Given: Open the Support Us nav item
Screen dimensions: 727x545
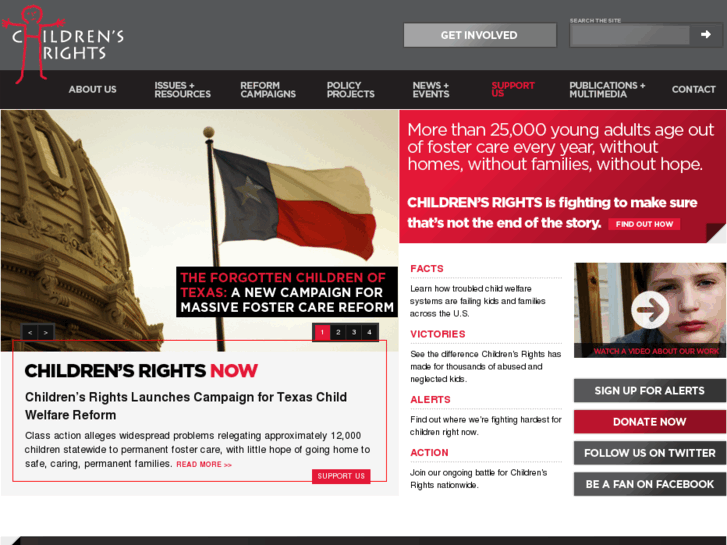Looking at the screenshot, I should 513,89.
